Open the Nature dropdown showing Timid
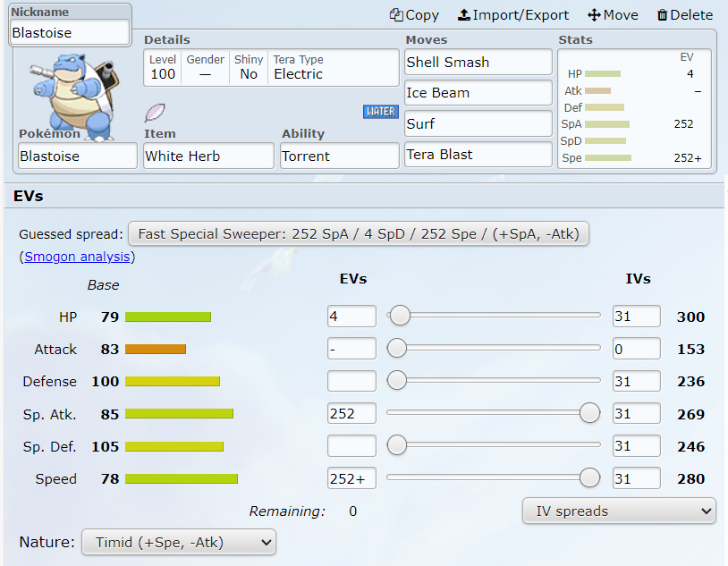 pos(178,542)
